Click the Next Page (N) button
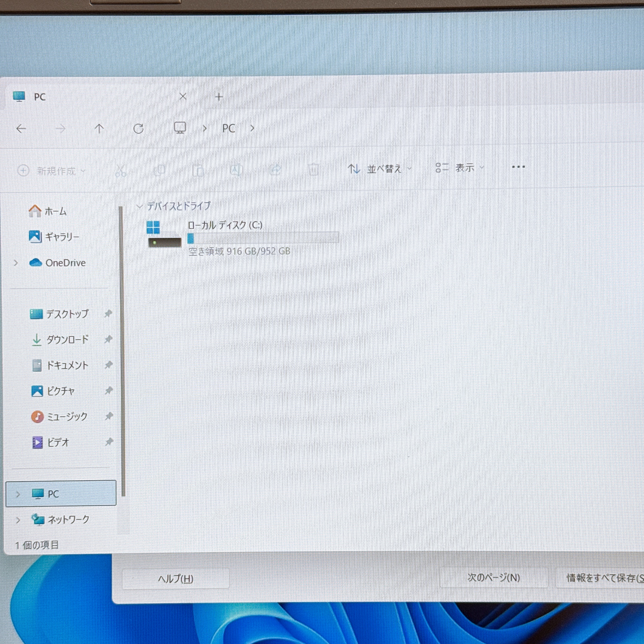 (493, 577)
